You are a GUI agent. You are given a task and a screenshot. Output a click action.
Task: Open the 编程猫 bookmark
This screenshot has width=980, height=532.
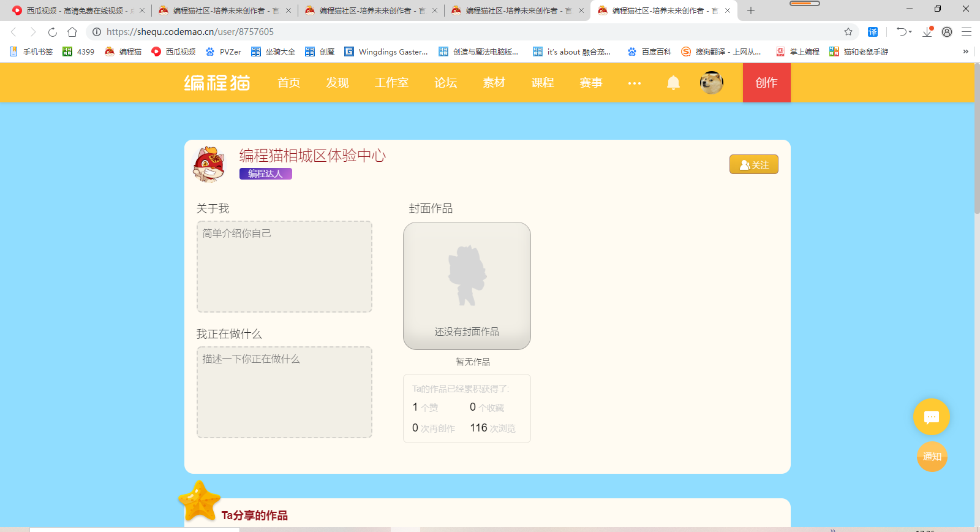coord(123,51)
